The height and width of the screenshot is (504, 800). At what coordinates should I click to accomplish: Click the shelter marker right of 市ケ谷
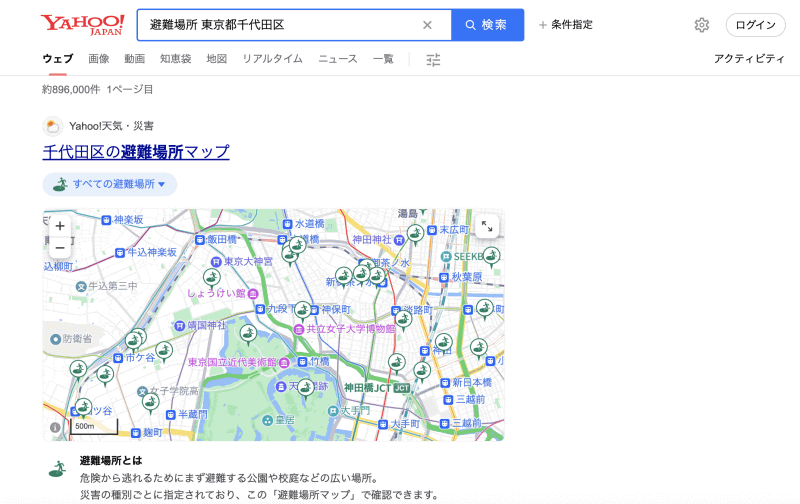[x=164, y=350]
